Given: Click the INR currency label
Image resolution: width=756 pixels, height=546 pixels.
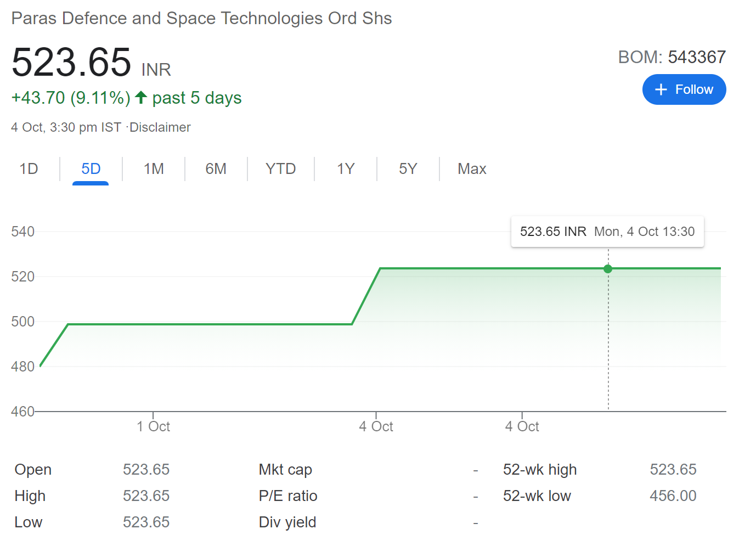Looking at the screenshot, I should click(156, 70).
